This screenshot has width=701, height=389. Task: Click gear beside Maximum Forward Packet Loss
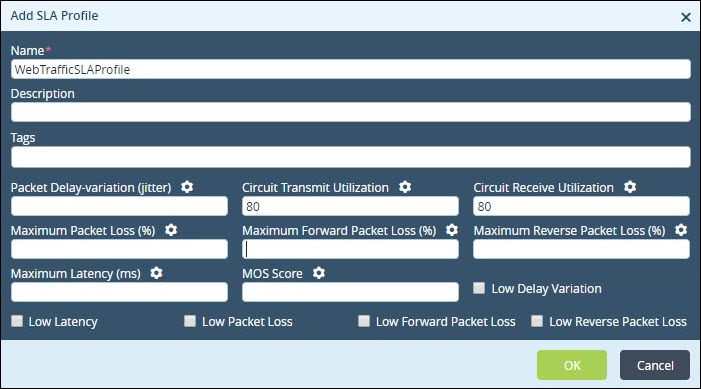click(x=452, y=230)
